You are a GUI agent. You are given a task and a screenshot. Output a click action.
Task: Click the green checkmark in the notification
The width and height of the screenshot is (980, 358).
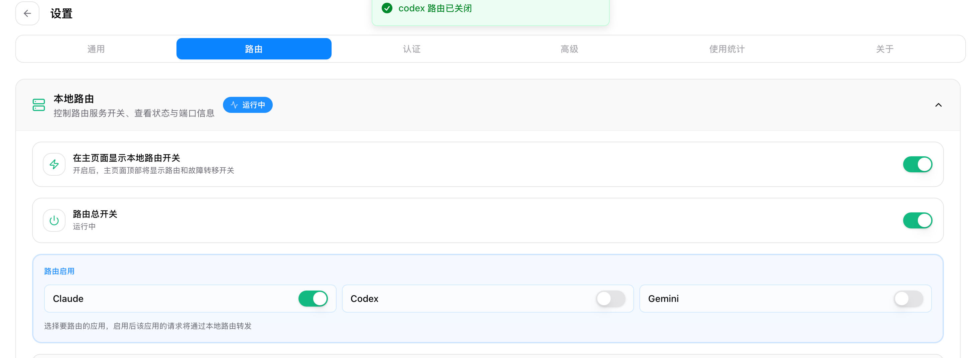click(387, 8)
